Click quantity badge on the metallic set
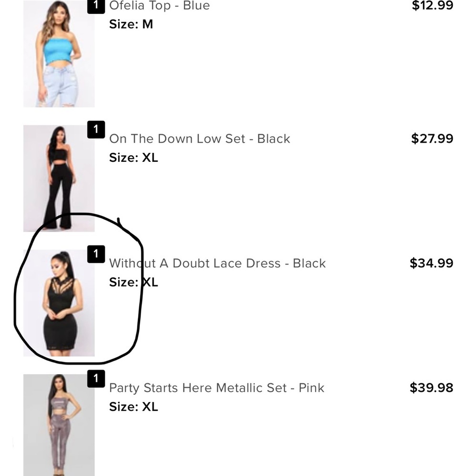 (x=97, y=378)
